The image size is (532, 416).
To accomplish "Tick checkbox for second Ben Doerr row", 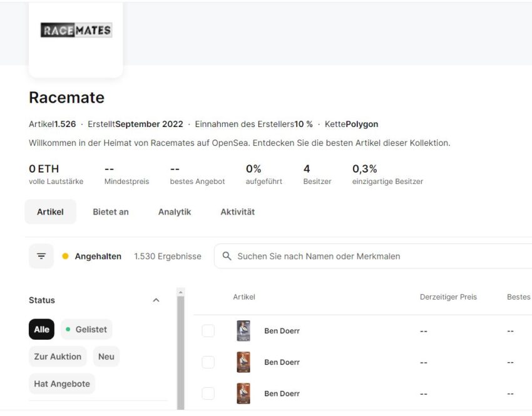I will [208, 362].
